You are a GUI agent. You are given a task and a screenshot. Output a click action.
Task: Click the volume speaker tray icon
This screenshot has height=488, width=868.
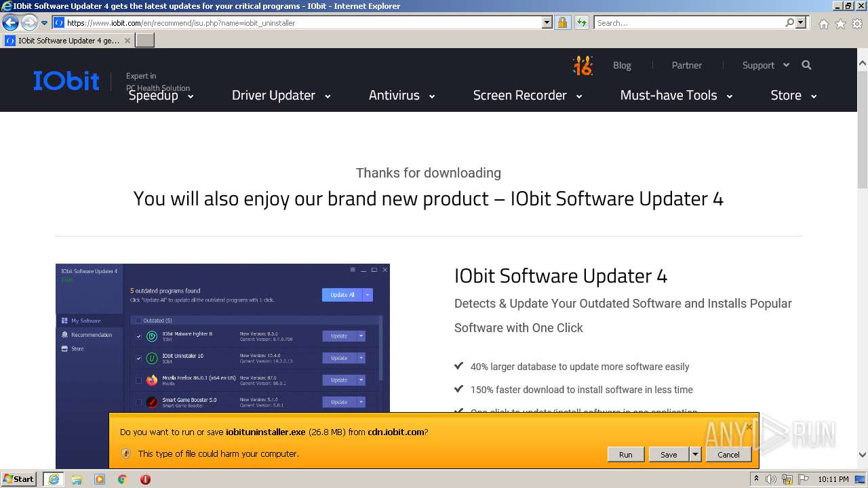coord(771,479)
